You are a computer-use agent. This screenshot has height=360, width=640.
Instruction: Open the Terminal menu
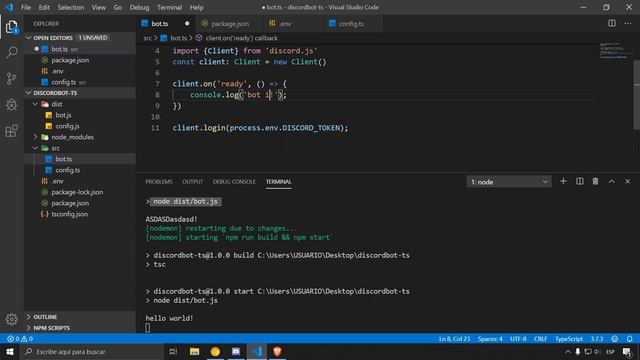point(169,7)
